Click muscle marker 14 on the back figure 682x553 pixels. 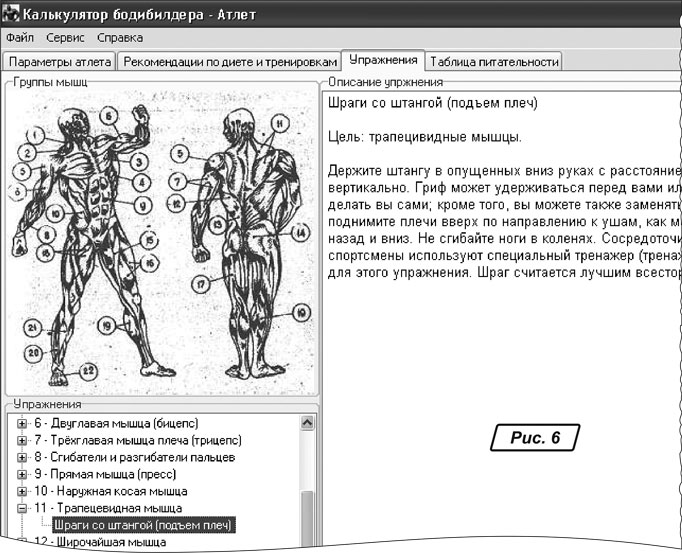(299, 232)
